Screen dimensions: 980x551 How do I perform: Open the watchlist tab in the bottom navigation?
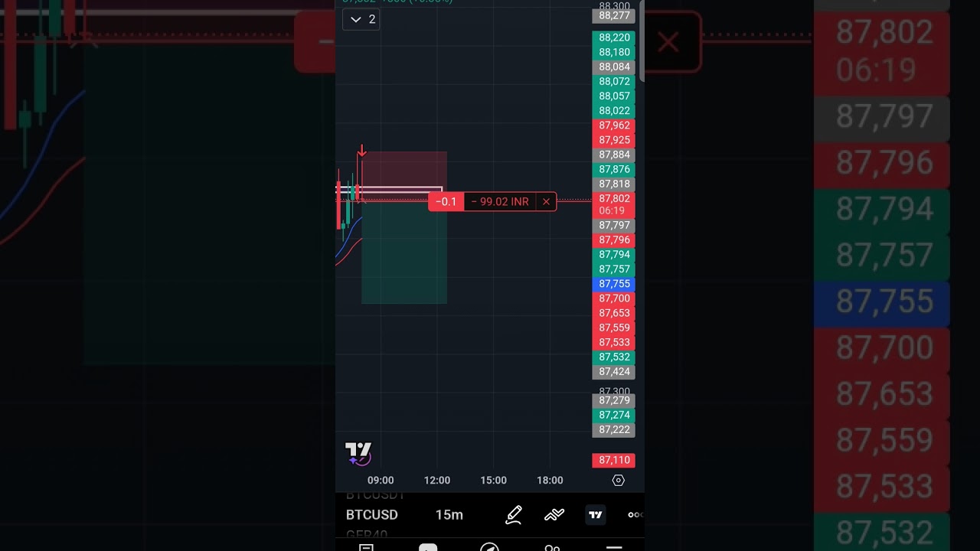[x=366, y=548]
